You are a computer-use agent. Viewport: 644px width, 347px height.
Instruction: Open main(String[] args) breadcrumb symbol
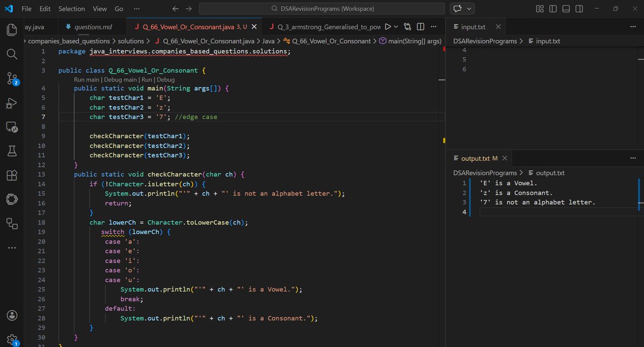[410, 41]
